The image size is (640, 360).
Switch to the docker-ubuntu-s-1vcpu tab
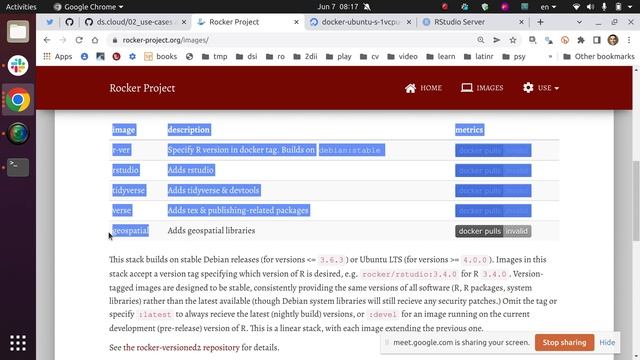click(x=360, y=22)
